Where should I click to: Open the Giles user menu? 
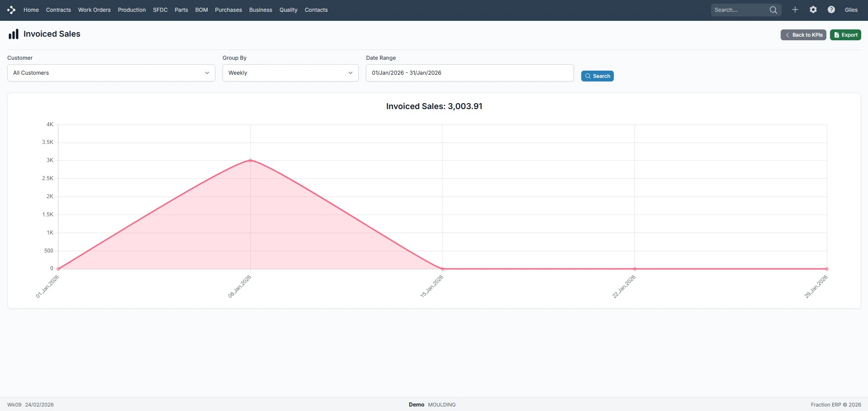(x=851, y=10)
